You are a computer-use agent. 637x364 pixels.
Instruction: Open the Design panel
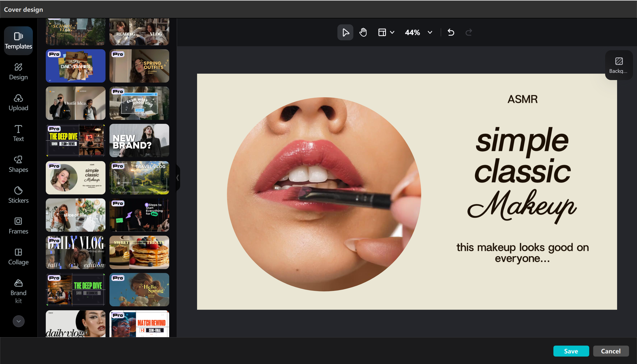[18, 71]
